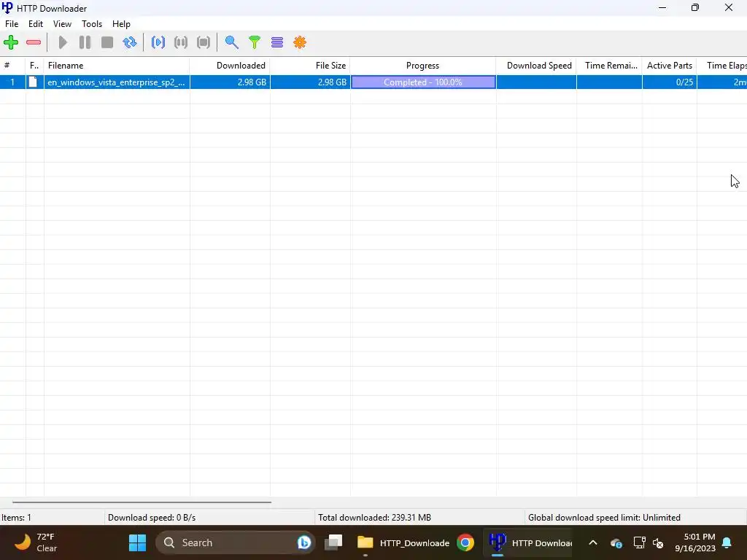Start the download with the play icon
Screen dimensions: 747x560
[63, 42]
